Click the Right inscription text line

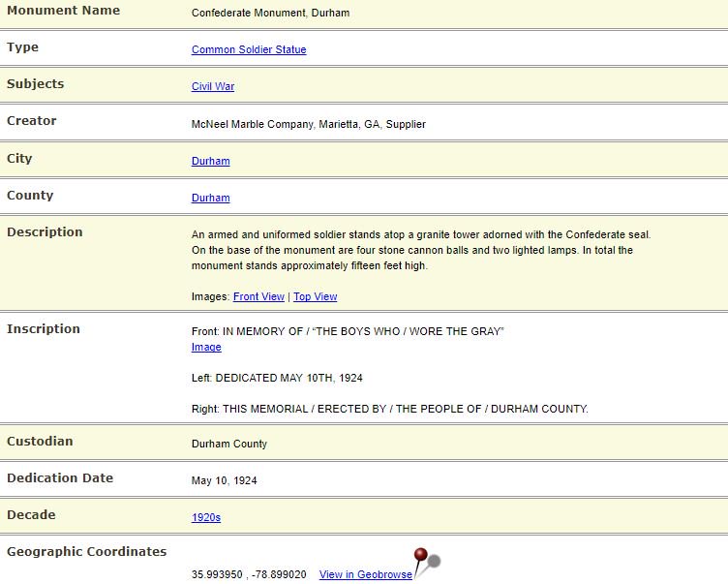point(389,409)
